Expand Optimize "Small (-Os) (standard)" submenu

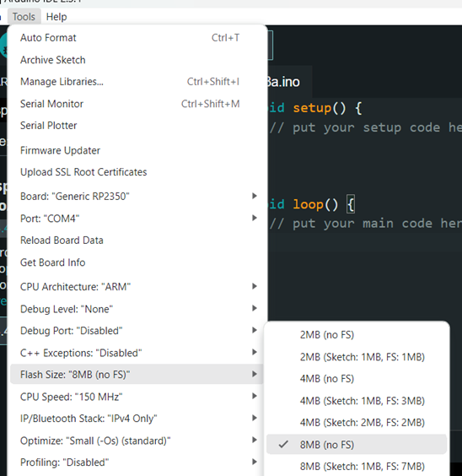point(137,441)
